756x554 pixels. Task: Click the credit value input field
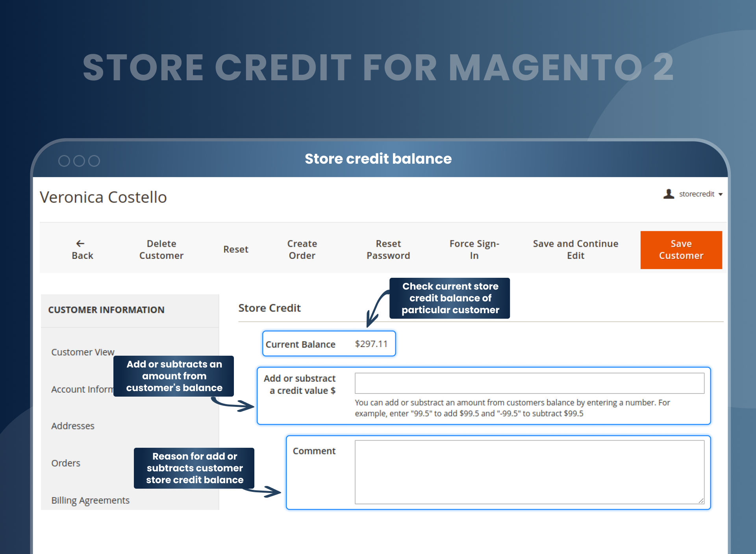click(530, 382)
